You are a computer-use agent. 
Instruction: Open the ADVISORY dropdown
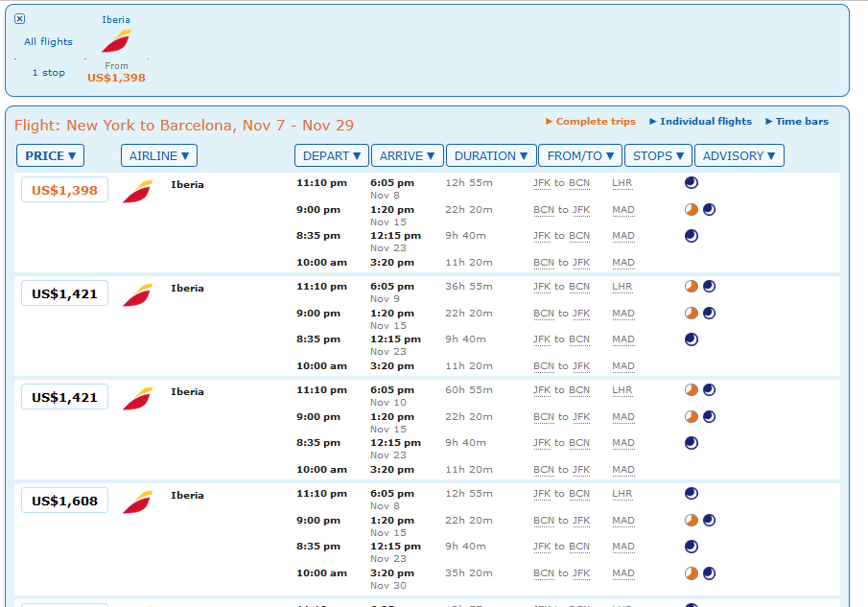[739, 155]
